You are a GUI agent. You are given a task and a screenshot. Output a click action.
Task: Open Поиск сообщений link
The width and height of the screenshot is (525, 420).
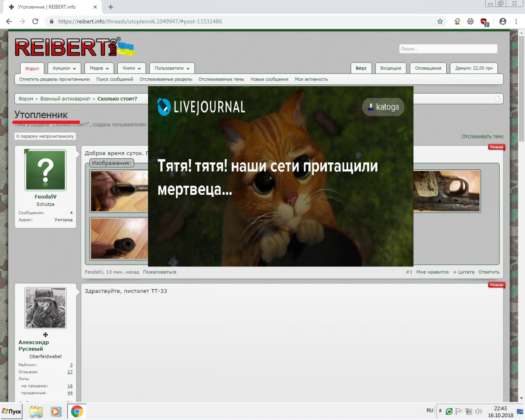pyautogui.click(x=115, y=79)
